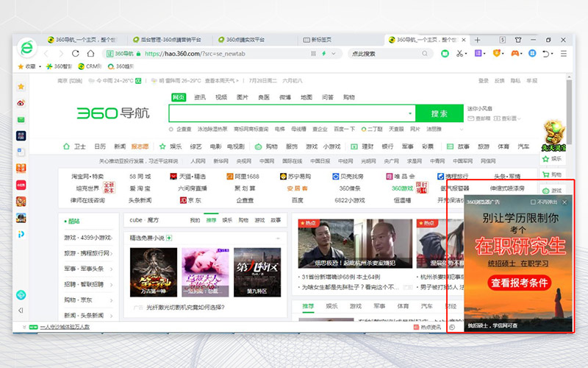This screenshot has width=588, height=368.
Task: Click the red 小红书 icon in the sidebar
Action: pos(21,185)
